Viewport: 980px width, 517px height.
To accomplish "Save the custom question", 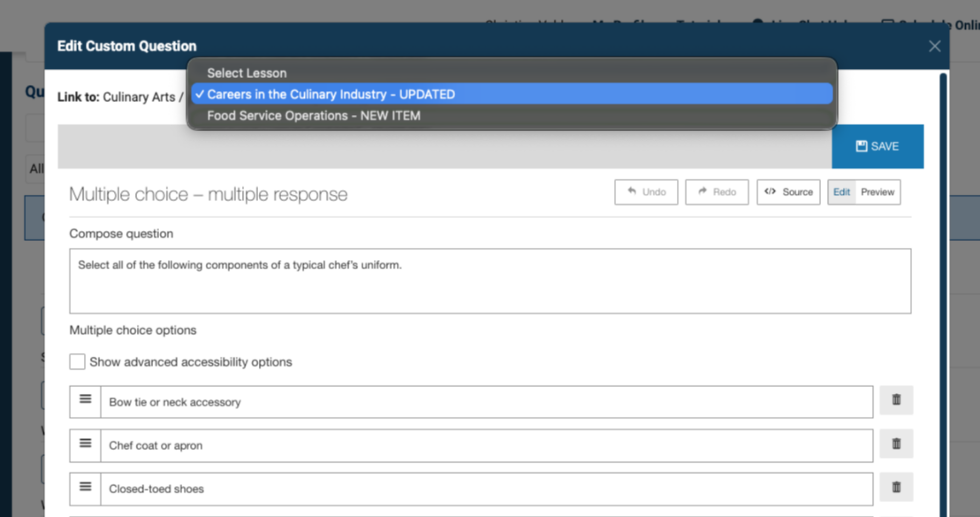I will pyautogui.click(x=877, y=147).
